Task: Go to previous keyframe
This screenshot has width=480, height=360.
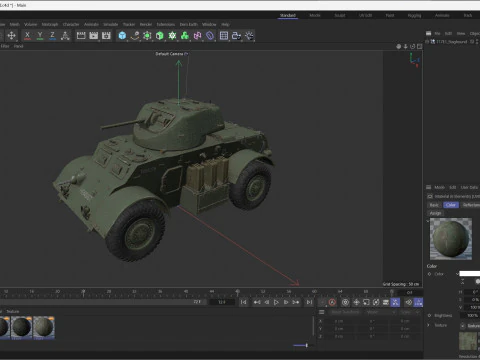Action: [x=257, y=302]
